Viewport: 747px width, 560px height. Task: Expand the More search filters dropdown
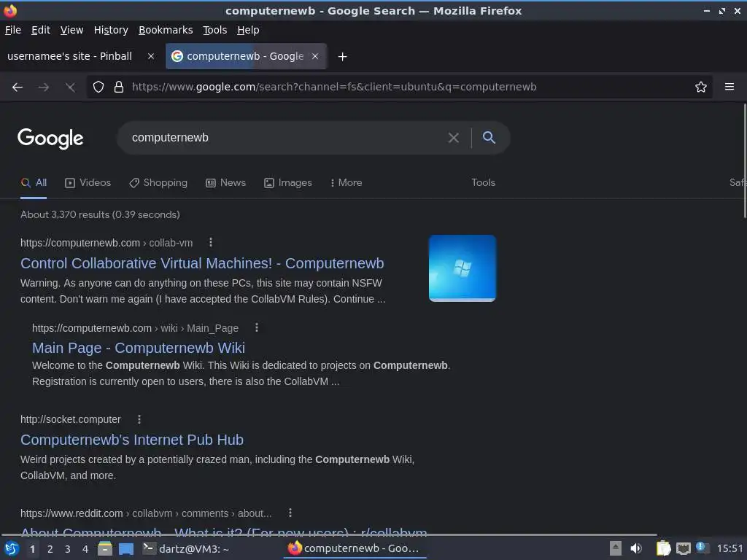(x=347, y=183)
